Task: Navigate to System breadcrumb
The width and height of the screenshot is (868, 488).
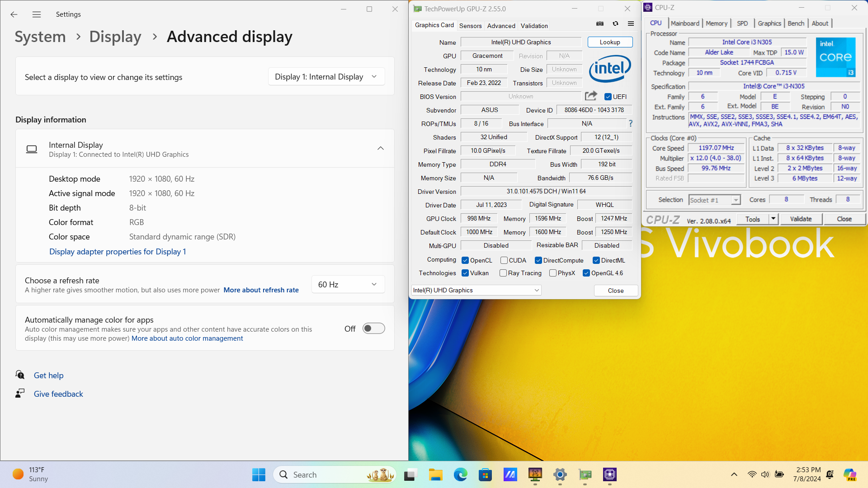Action: coord(40,37)
